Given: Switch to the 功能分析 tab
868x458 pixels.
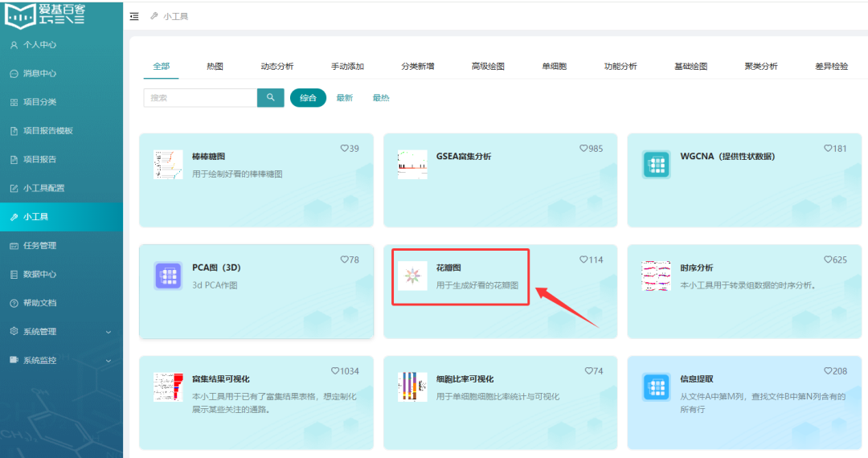Looking at the screenshot, I should [x=620, y=67].
